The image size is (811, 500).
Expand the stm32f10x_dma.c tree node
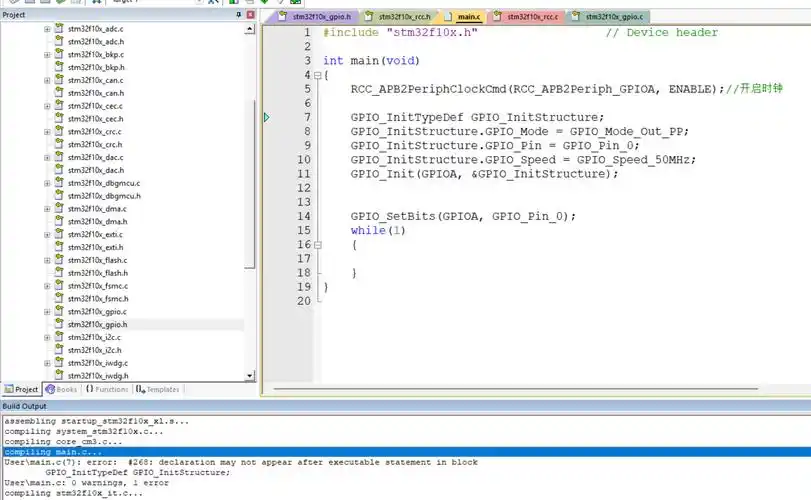point(47,209)
